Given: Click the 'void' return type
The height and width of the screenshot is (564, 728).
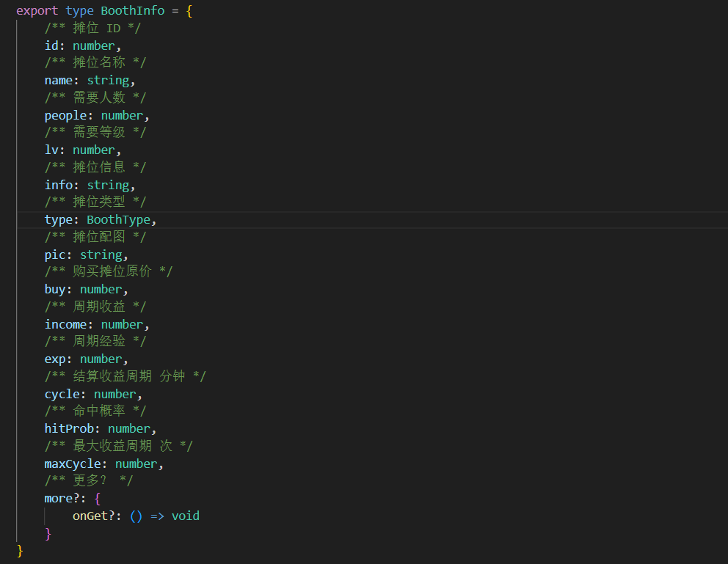Looking at the screenshot, I should 185,516.
